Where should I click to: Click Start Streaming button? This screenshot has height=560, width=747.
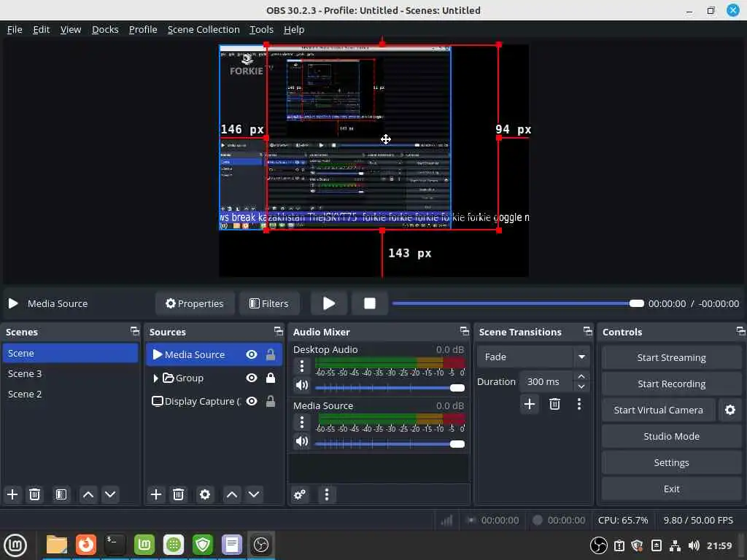point(671,357)
